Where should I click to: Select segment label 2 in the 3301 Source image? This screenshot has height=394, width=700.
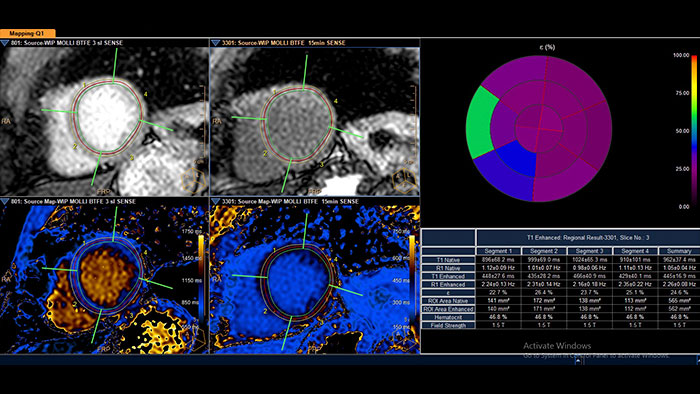pyautogui.click(x=265, y=153)
